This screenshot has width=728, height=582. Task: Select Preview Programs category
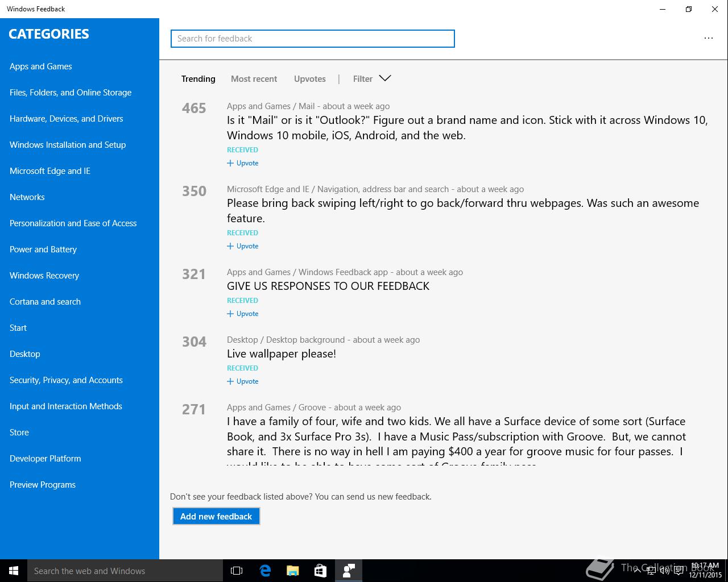(x=43, y=485)
